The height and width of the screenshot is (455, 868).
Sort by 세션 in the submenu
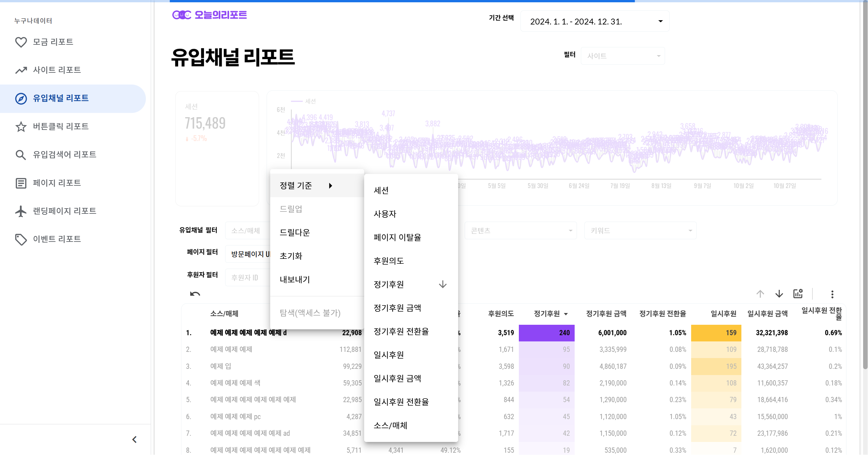point(411,190)
